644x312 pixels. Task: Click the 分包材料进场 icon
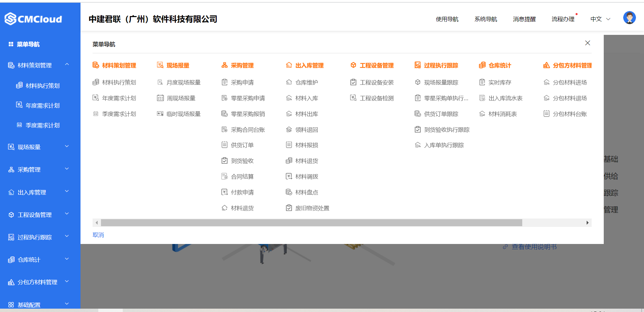pyautogui.click(x=546, y=82)
